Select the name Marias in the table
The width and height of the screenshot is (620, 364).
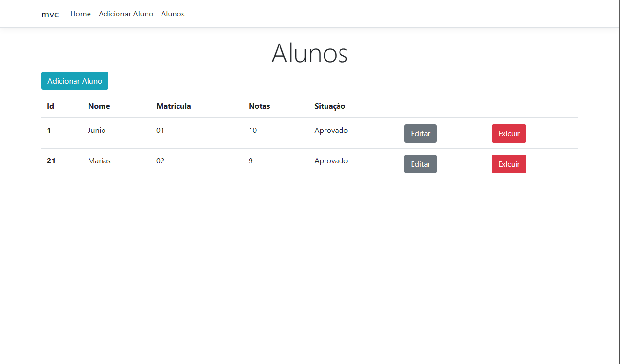click(x=99, y=160)
